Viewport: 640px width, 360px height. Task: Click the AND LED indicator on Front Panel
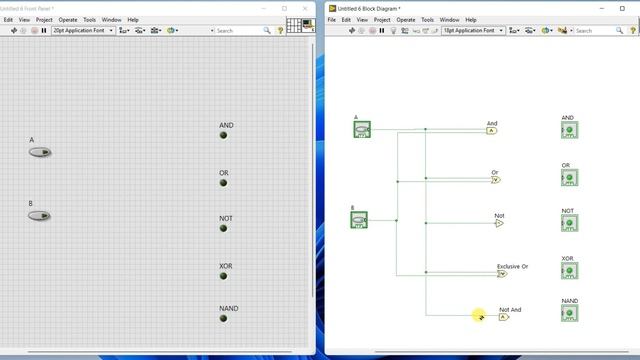coord(223,135)
